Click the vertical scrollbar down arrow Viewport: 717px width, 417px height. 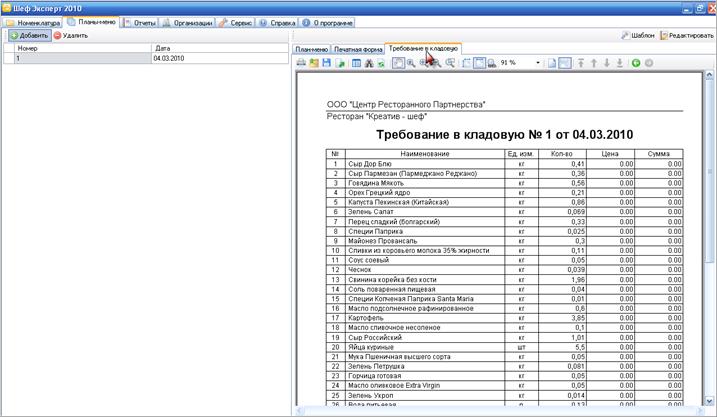[709, 401]
